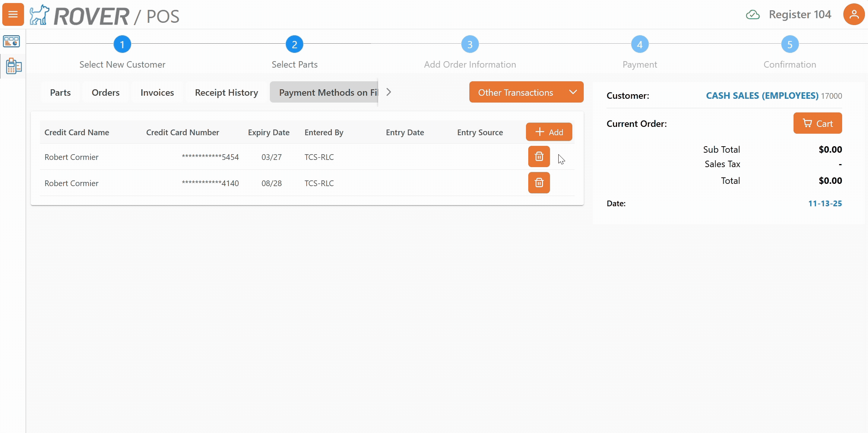Switch to the Invoices tab
This screenshot has width=868, height=433.
coord(157,92)
